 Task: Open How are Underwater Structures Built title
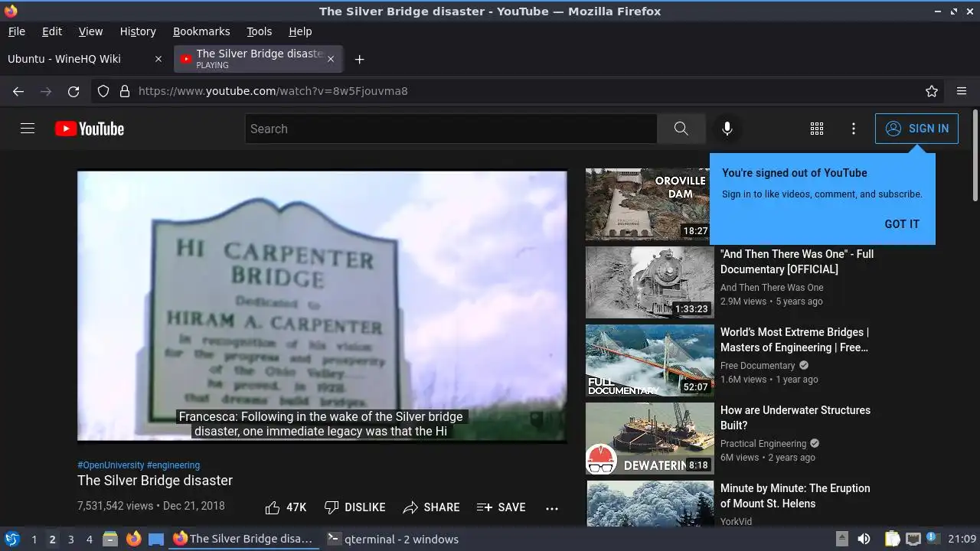pyautogui.click(x=795, y=418)
